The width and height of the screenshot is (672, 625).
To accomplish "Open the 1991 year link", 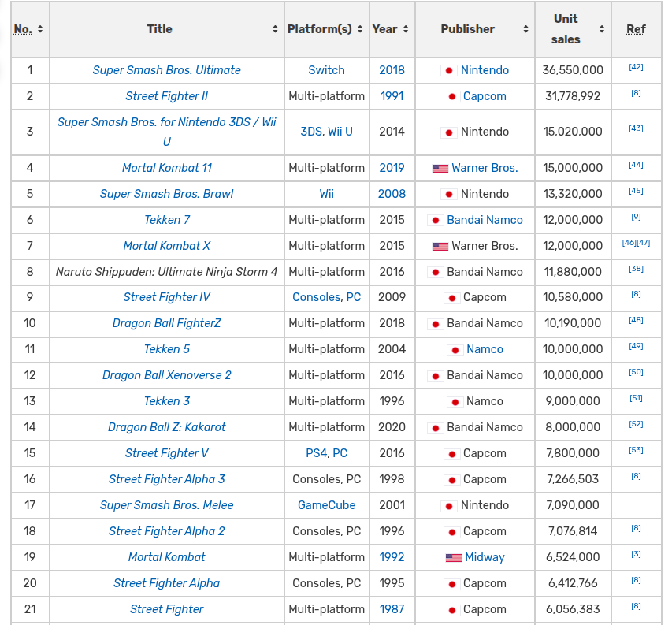I will point(392,96).
